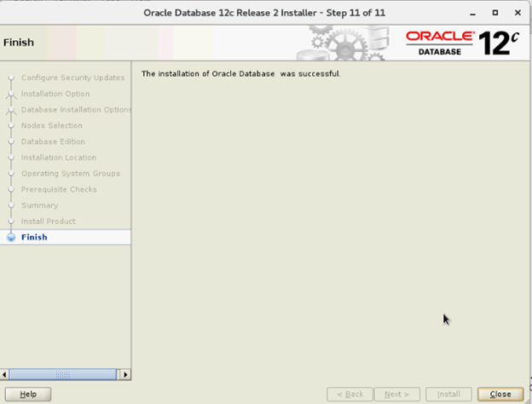Image resolution: width=532 pixels, height=404 pixels.
Task: Select the Installation Location step
Action: (59, 158)
